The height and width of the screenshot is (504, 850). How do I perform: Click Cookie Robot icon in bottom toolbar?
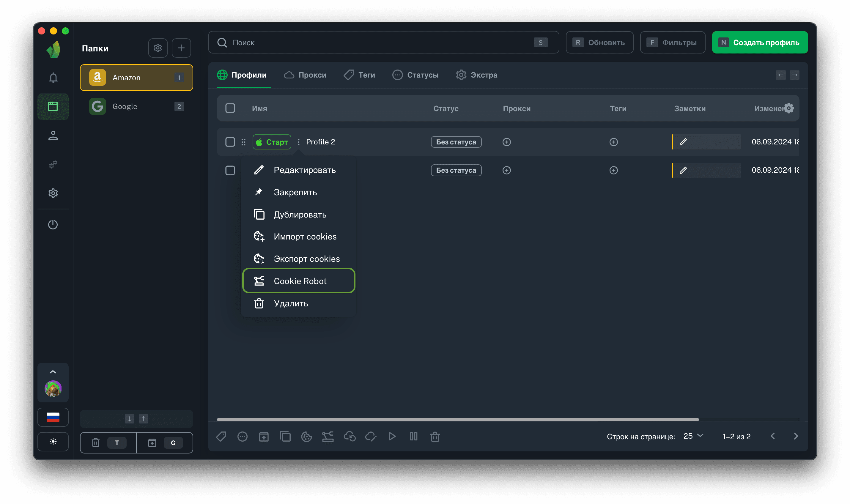pyautogui.click(x=328, y=437)
